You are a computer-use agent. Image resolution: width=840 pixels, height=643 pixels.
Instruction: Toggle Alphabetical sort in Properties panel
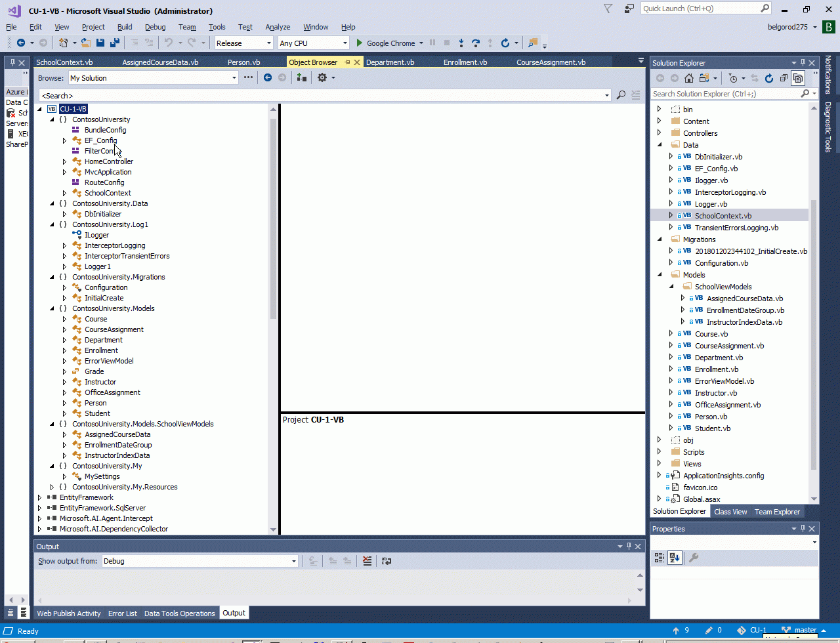675,558
